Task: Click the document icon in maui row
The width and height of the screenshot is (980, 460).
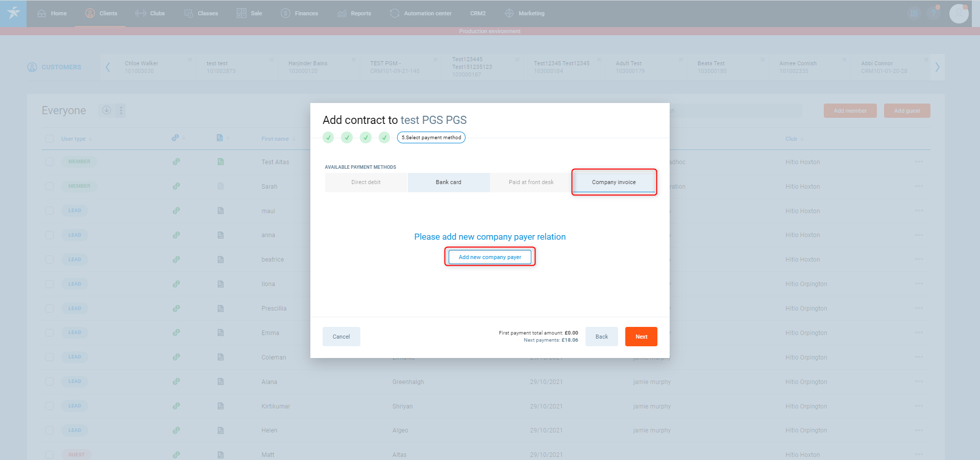Action: tap(220, 211)
